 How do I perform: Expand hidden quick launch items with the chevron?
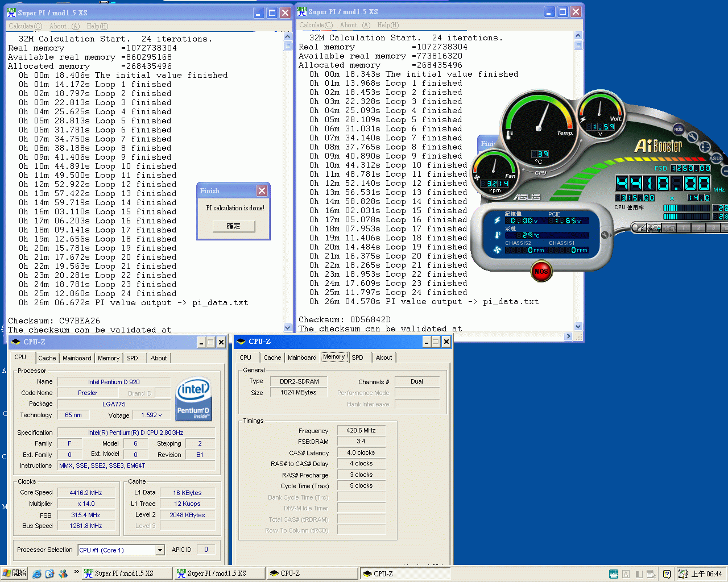(76, 572)
